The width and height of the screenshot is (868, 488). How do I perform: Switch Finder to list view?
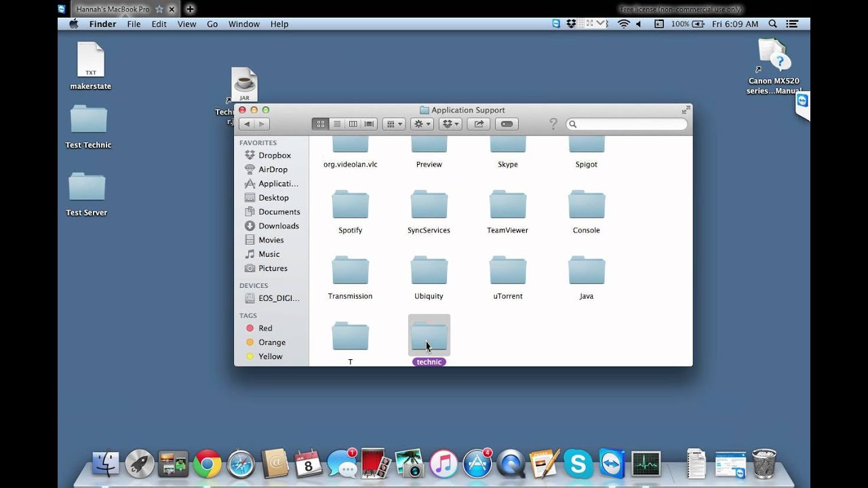(336, 124)
